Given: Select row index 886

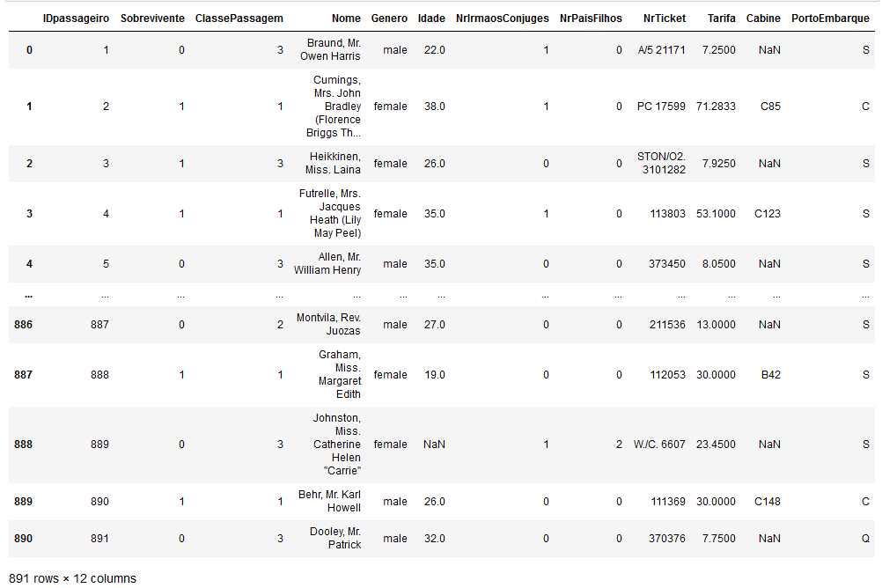Looking at the screenshot, I should point(24,325).
